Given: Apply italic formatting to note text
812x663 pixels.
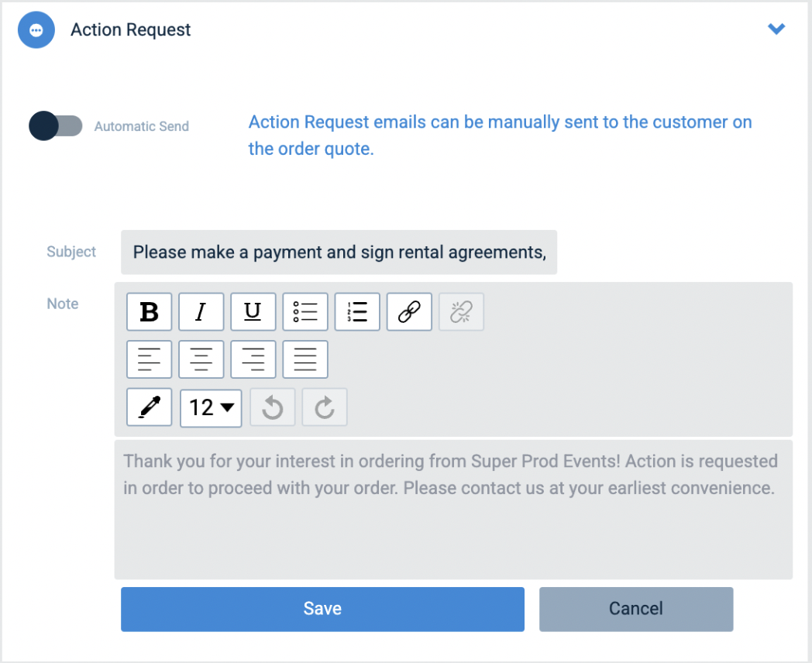Looking at the screenshot, I should click(x=201, y=311).
